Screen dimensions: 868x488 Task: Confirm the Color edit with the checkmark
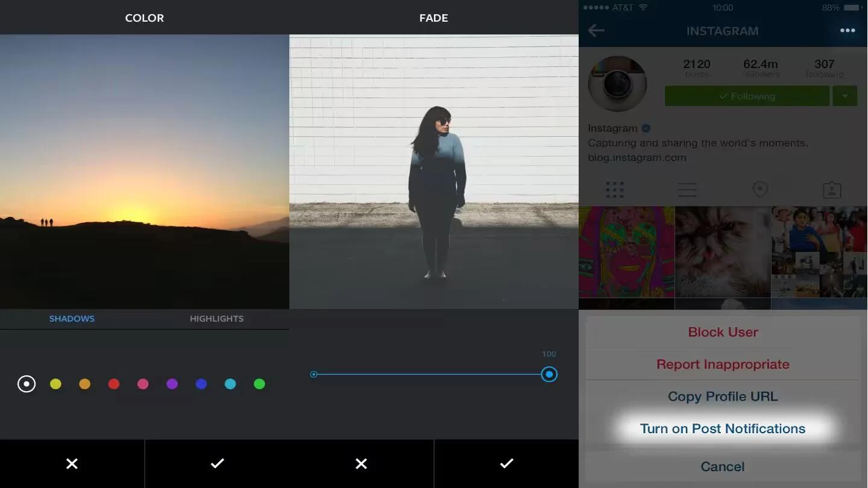pos(217,463)
